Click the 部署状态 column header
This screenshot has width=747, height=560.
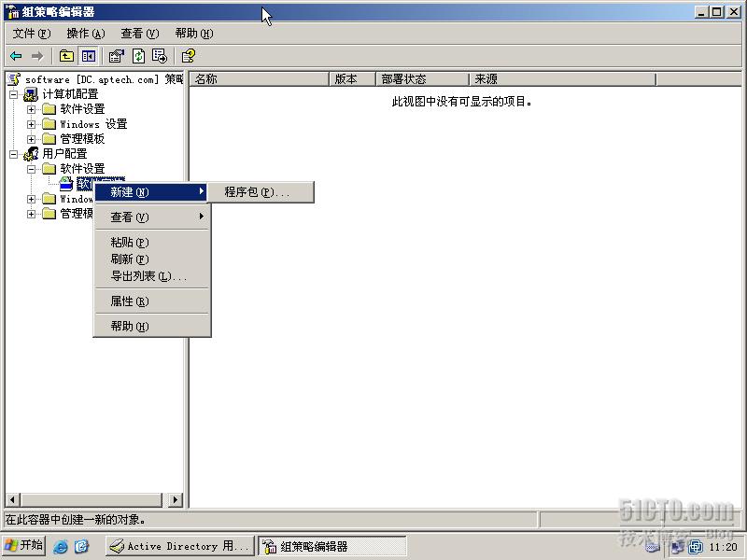[x=423, y=79]
